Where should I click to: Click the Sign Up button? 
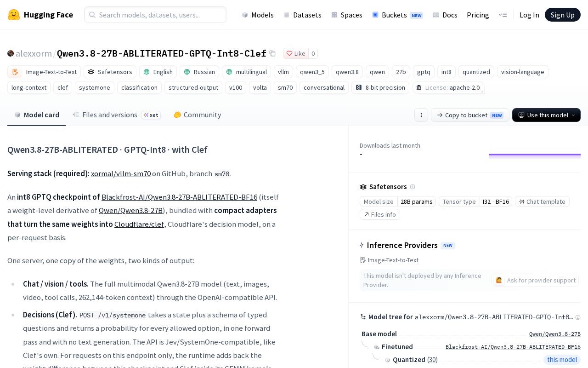[x=563, y=15]
